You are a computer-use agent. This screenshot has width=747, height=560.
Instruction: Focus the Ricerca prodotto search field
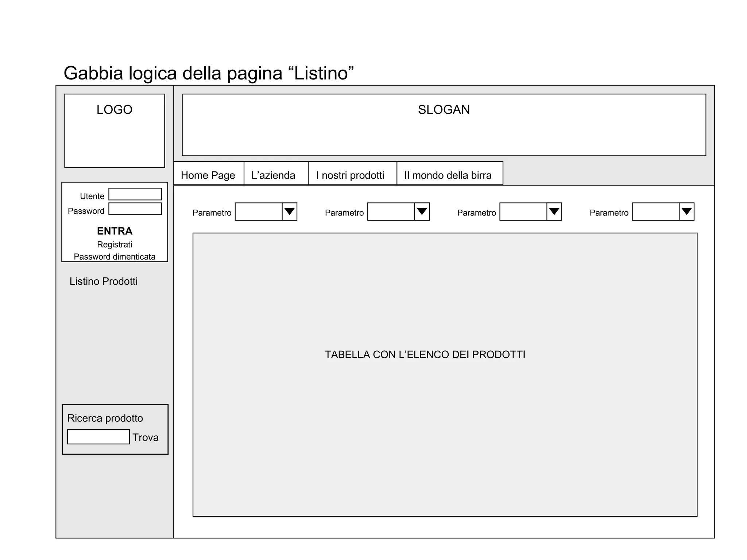(x=98, y=437)
